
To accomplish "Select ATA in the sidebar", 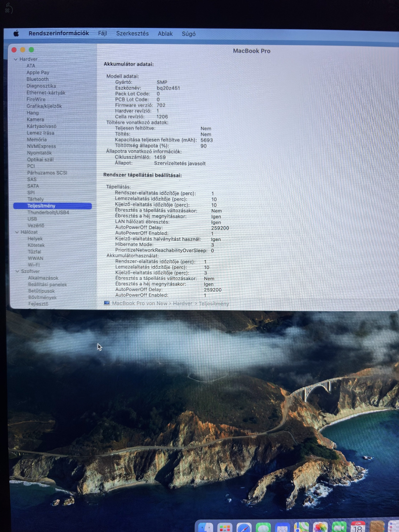I will click(x=31, y=66).
